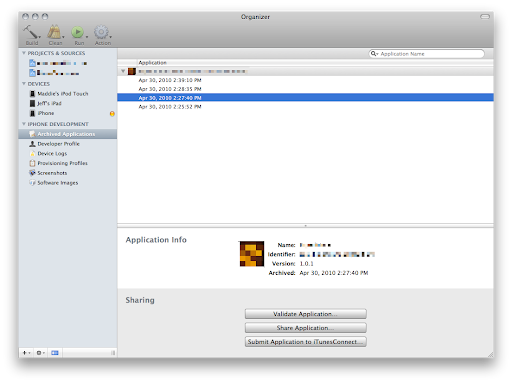This screenshot has width=512, height=383.
Task: Open the search magnifier options menu
Action: 375,54
